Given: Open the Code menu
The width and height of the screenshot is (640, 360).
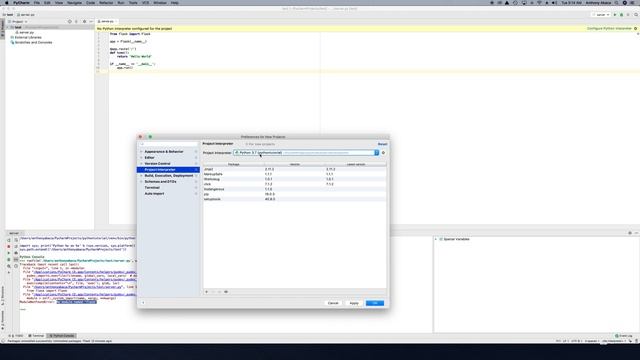Looking at the screenshot, I should (90, 3).
